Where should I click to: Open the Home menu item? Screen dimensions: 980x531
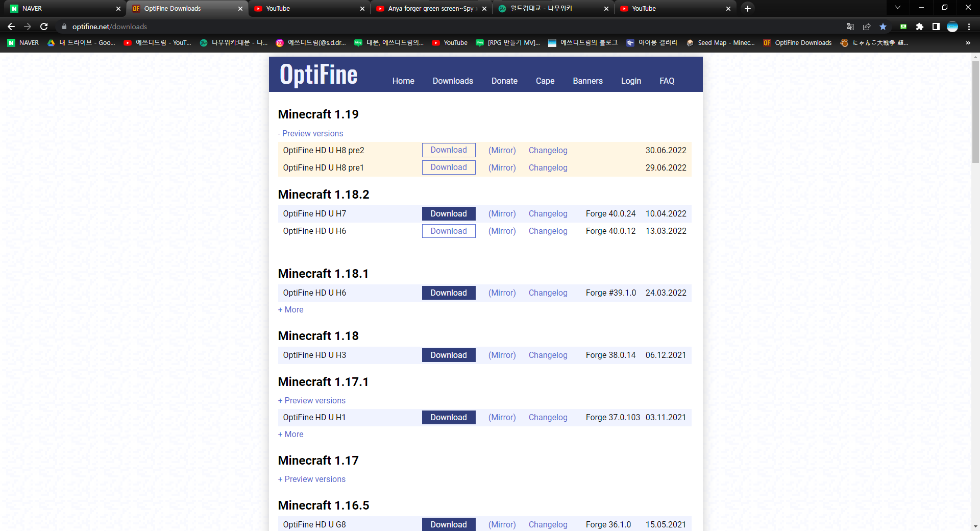403,81
